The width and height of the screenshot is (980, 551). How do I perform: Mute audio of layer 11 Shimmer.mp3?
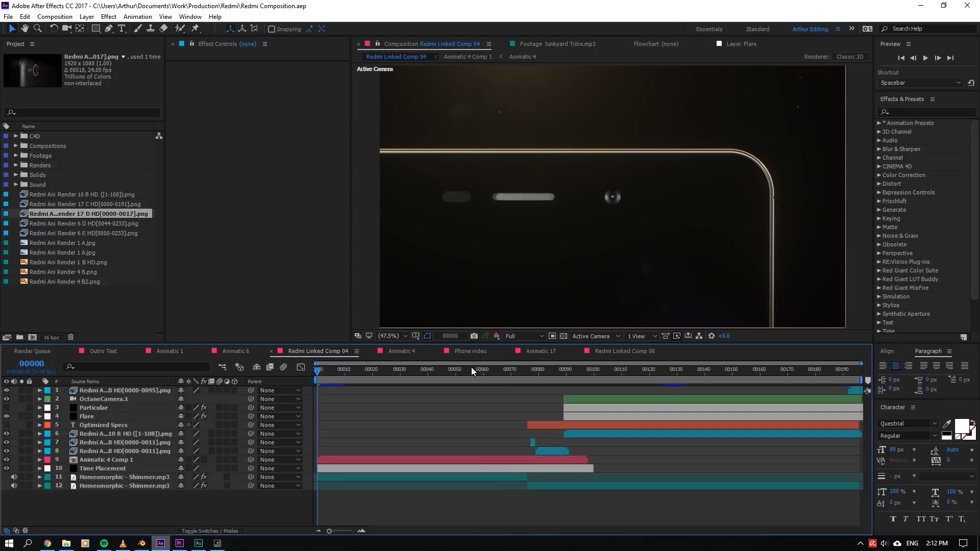[14, 477]
